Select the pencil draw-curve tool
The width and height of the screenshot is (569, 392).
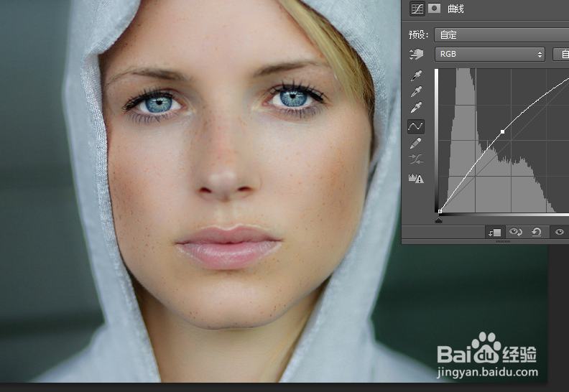coord(416,143)
